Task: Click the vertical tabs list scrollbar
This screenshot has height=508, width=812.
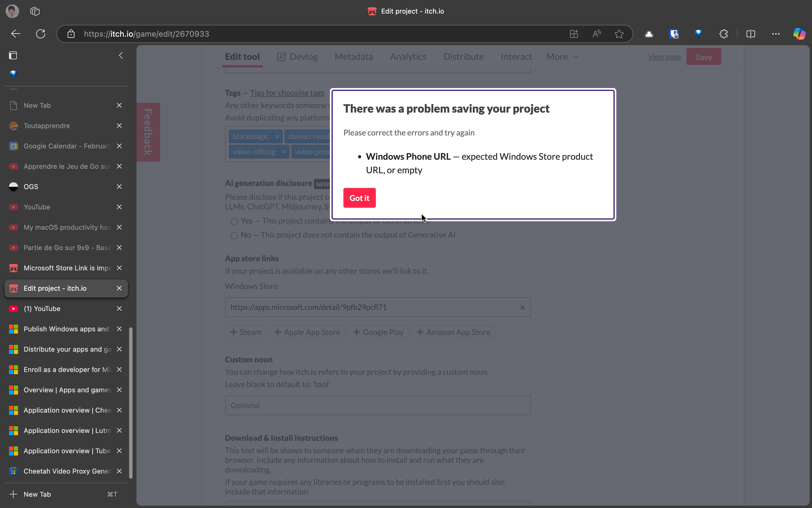Action: coord(131,402)
